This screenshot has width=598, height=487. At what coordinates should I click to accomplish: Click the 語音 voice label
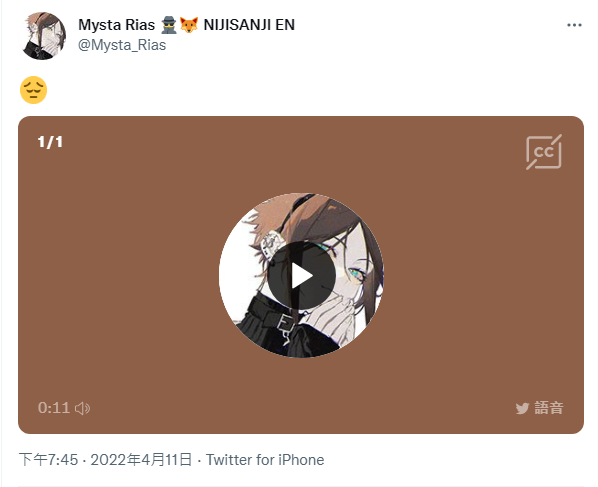tap(548, 408)
